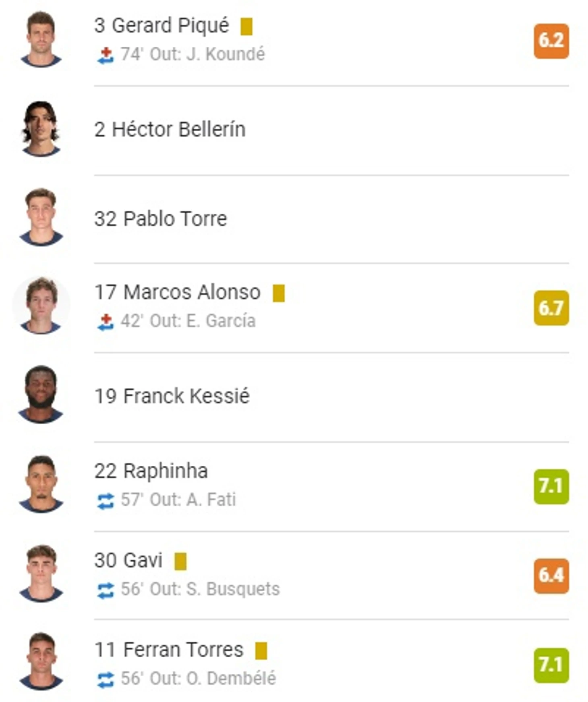The height and width of the screenshot is (702, 588).
Task: Click Marcos Alonso's 6.7 rating badge
Action: click(551, 308)
